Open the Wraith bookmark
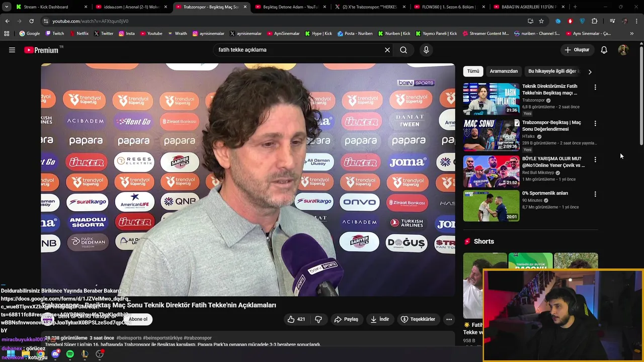The image size is (644, 362). (x=177, y=33)
